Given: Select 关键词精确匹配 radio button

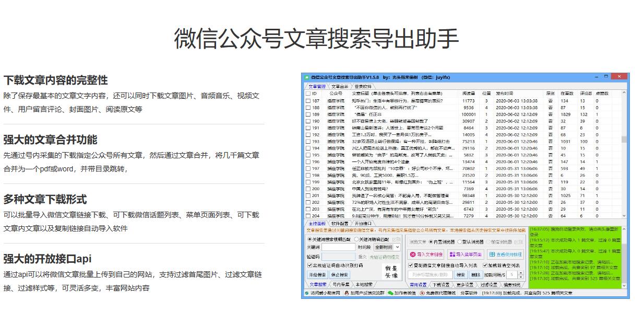Looking at the screenshot, I should click(x=356, y=239).
